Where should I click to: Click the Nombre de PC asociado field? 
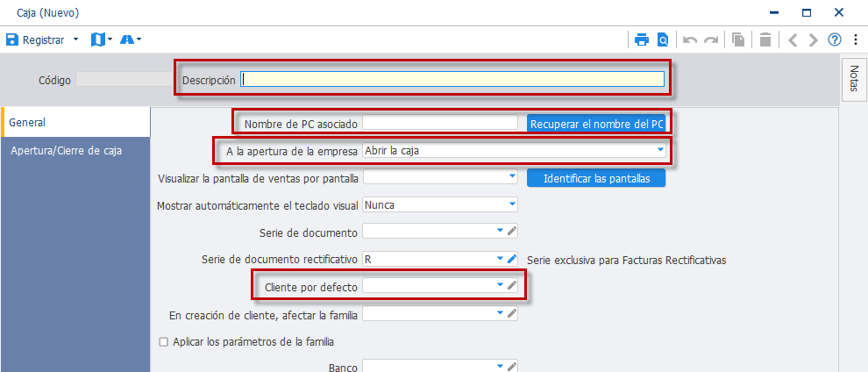[439, 122]
